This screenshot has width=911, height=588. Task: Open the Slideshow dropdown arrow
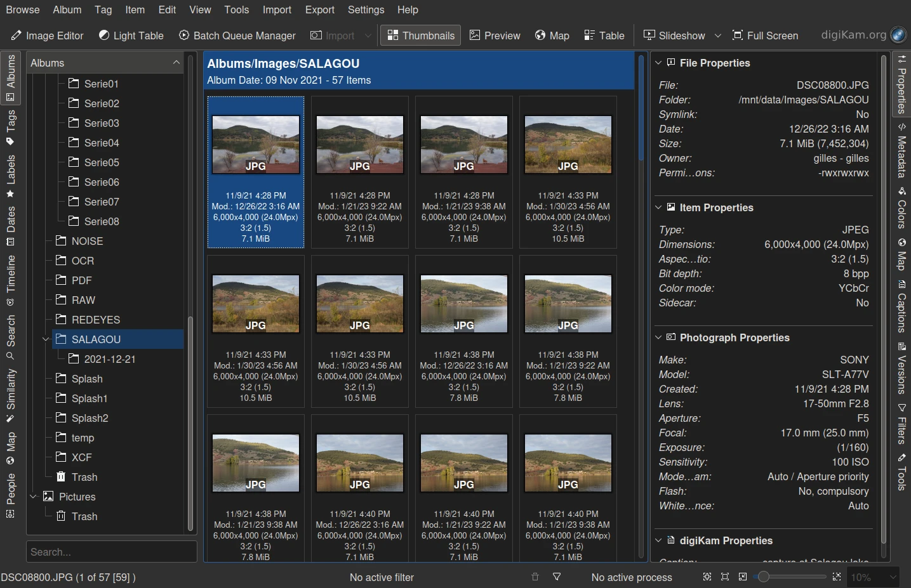click(718, 36)
